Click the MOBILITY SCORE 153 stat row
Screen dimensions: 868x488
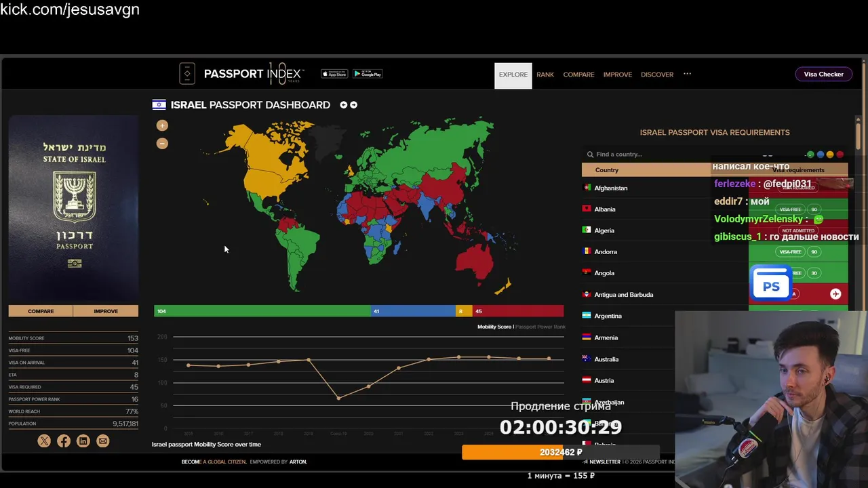click(x=73, y=338)
